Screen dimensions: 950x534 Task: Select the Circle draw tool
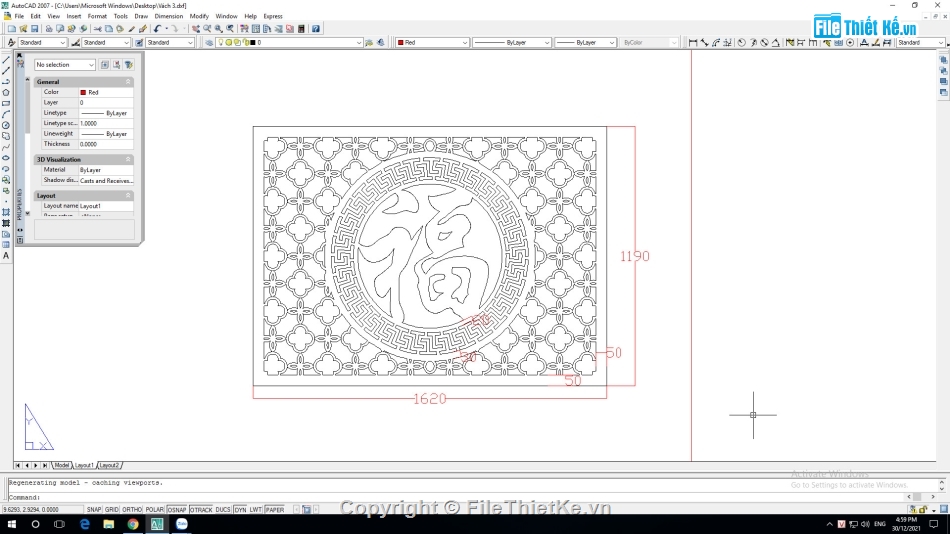(6, 125)
